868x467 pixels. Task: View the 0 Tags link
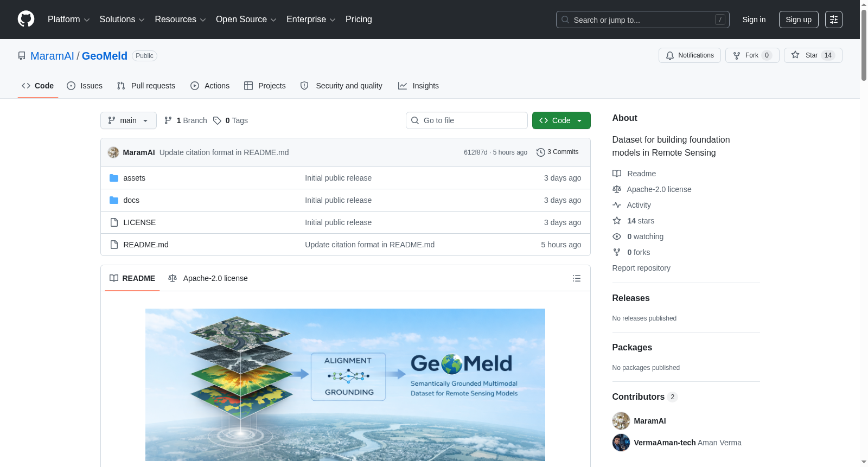(x=231, y=120)
